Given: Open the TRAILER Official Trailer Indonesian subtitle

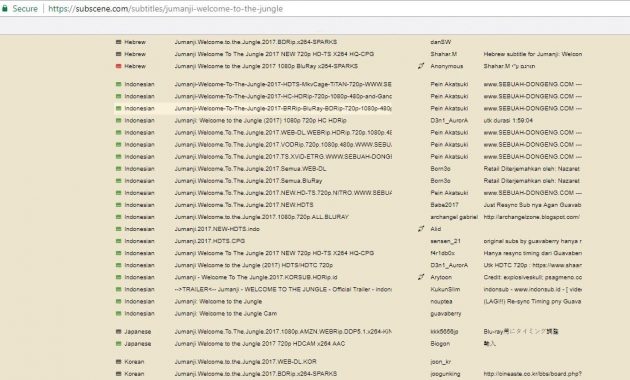Looking at the screenshot, I should point(283,289).
